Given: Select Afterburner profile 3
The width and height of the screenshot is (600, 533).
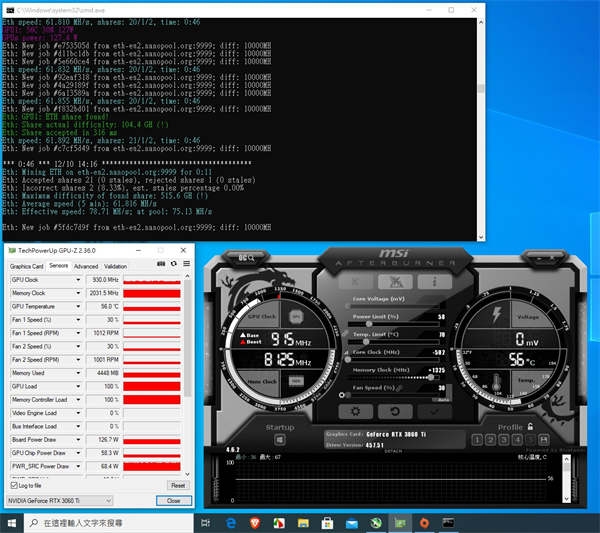Looking at the screenshot, I should pos(504,440).
